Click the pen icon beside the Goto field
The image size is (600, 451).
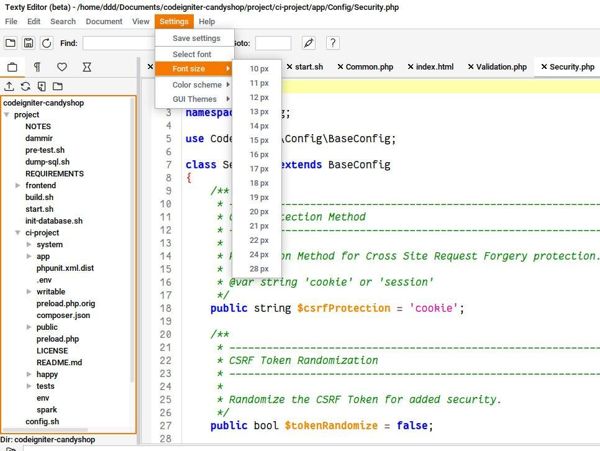[x=308, y=43]
